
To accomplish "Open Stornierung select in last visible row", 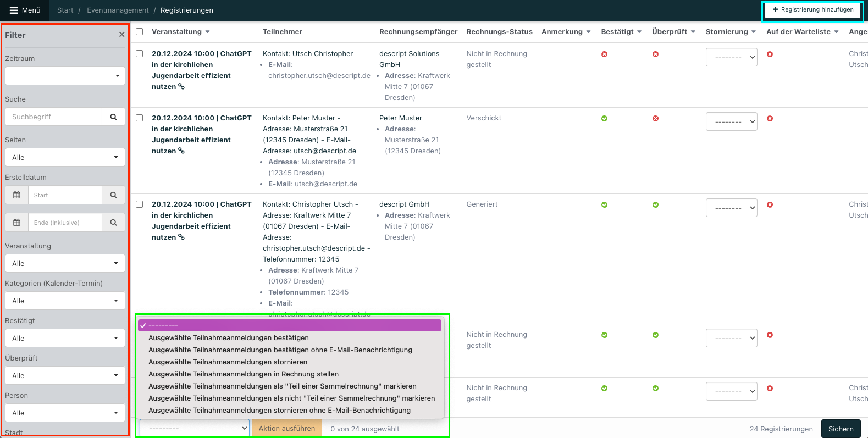I will pyautogui.click(x=731, y=391).
